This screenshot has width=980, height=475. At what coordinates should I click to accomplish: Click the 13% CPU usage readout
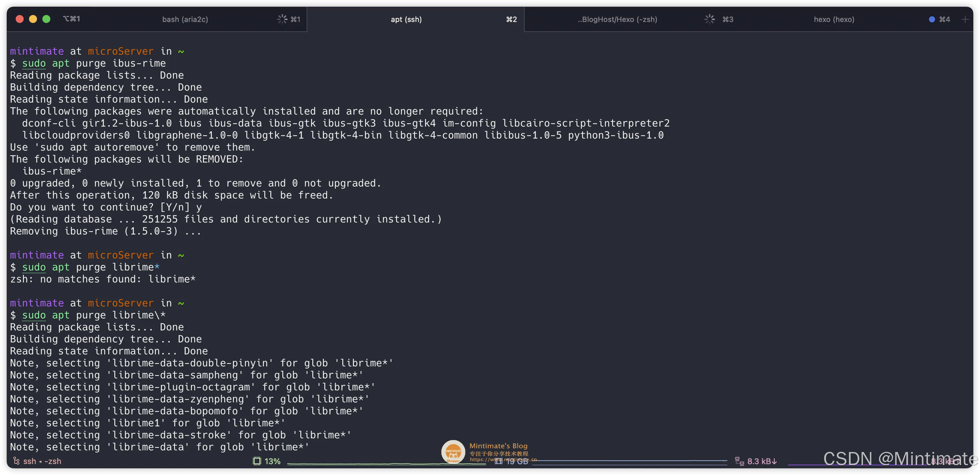pos(272,461)
